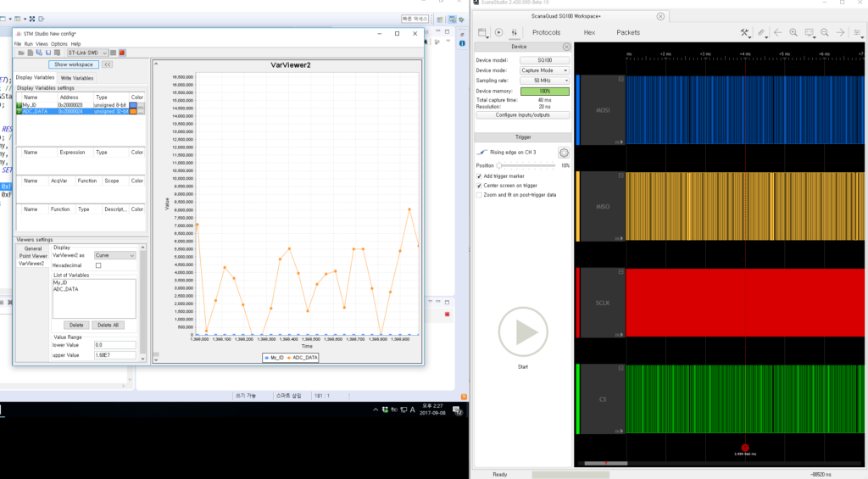The height and width of the screenshot is (479, 868).
Task: Uncheck Add trigger marker checkbox
Action: 480,175
